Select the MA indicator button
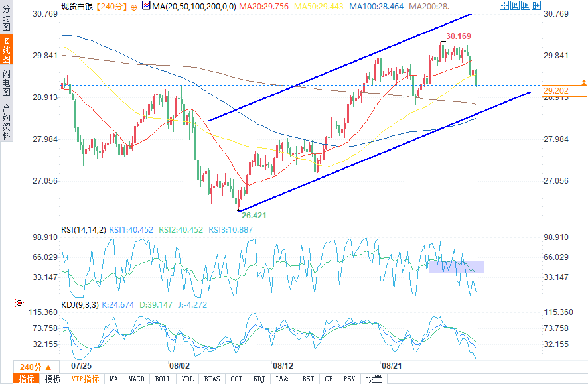This screenshot has height=384, width=588. click(114, 379)
